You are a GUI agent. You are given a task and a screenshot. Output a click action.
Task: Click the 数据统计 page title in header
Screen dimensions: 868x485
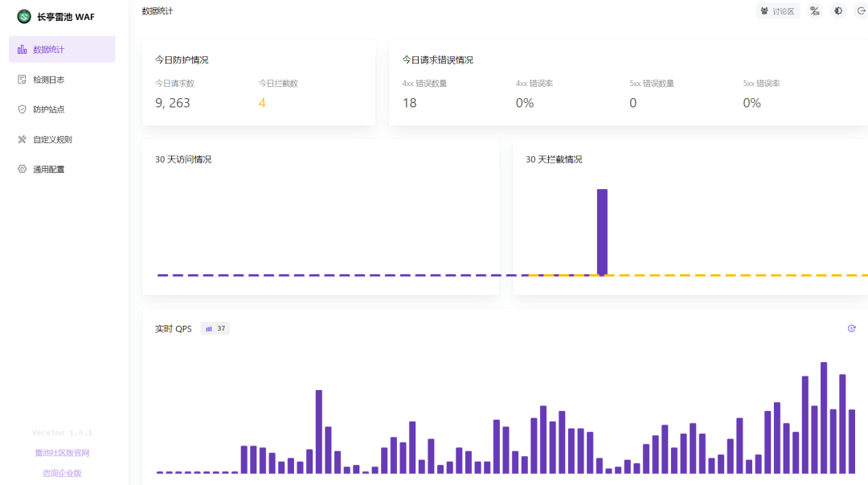pyautogui.click(x=158, y=11)
